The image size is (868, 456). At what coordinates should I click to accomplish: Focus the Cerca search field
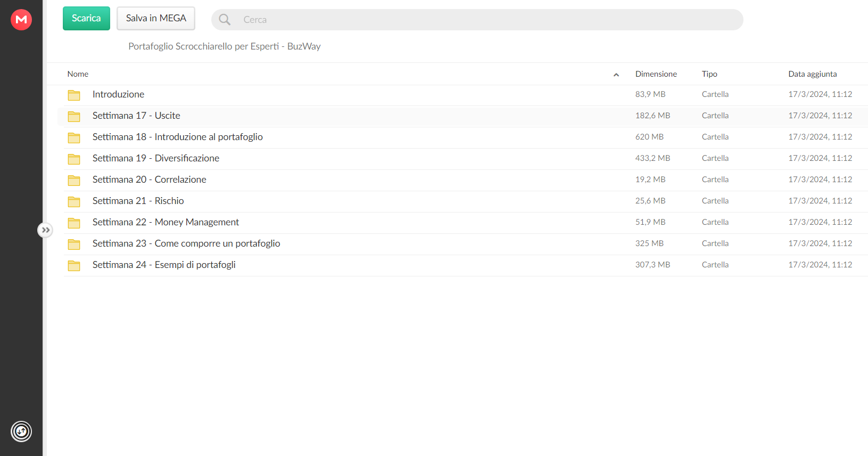[477, 20]
